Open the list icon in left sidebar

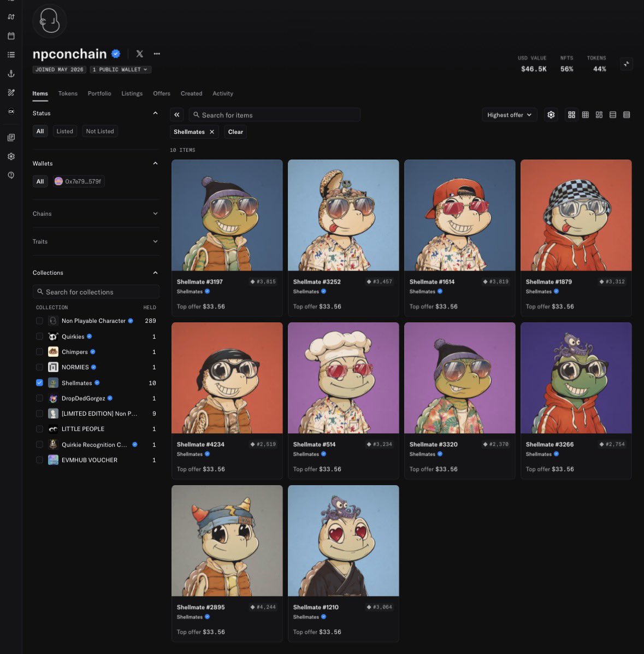coord(11,55)
